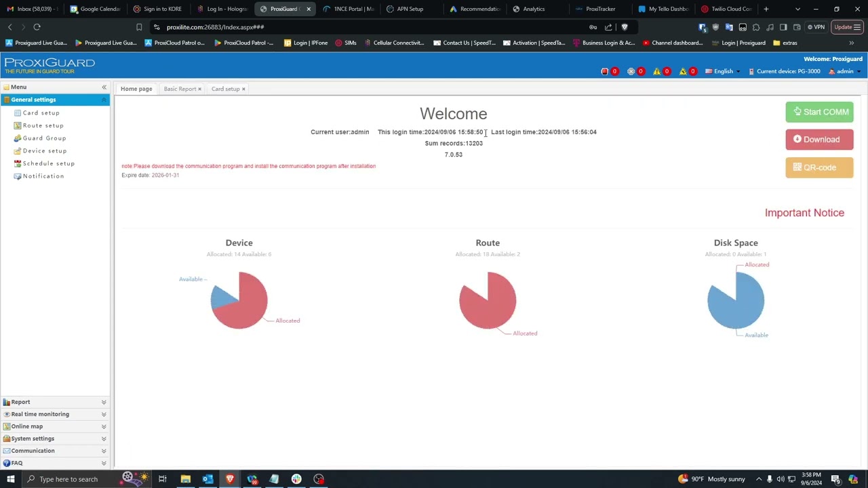The height and width of the screenshot is (488, 868).
Task: Toggle the browser sidebar icon
Action: pyautogui.click(x=783, y=27)
